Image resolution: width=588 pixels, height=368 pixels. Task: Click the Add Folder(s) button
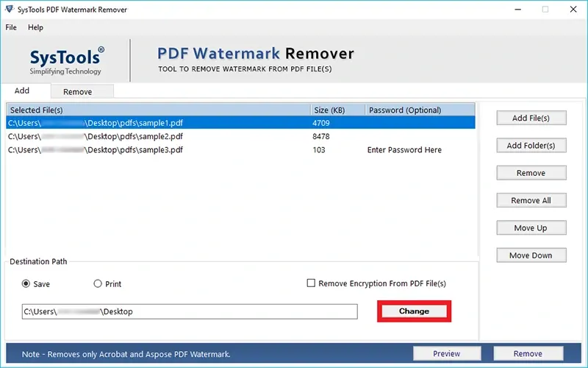coord(531,145)
